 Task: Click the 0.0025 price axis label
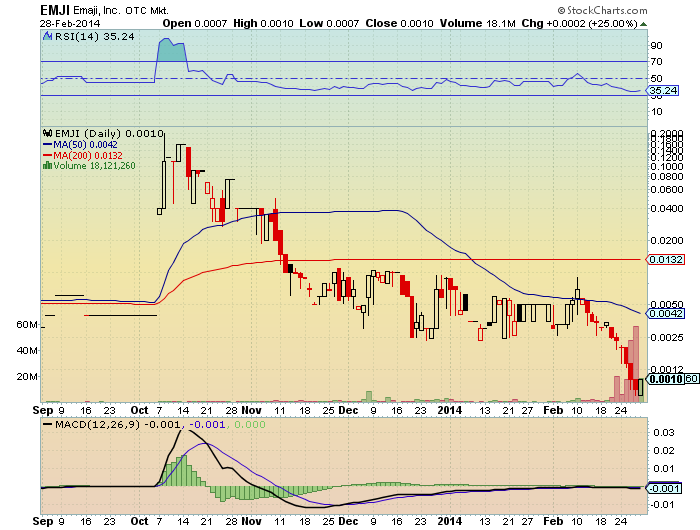(667, 338)
